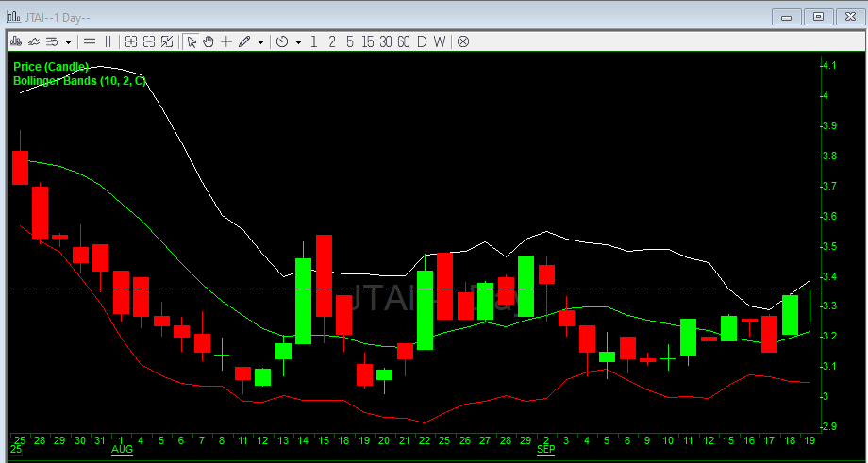Click the line study icon in toolbar
This screenshot has height=463, width=868.
coord(34,41)
